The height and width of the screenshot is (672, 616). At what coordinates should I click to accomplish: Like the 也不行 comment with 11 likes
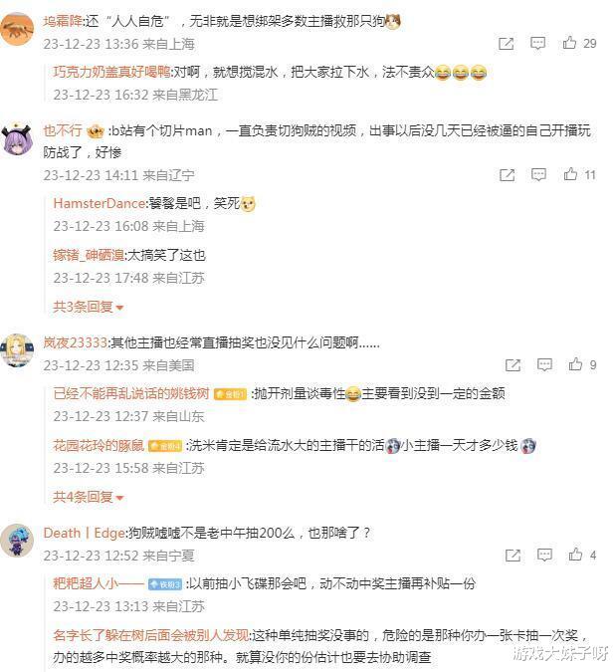coord(570,174)
